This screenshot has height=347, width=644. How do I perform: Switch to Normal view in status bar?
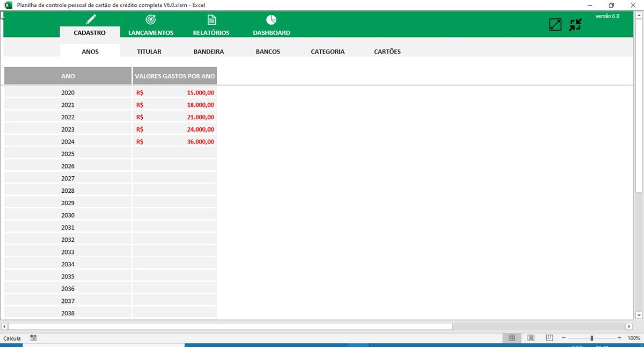click(511, 338)
